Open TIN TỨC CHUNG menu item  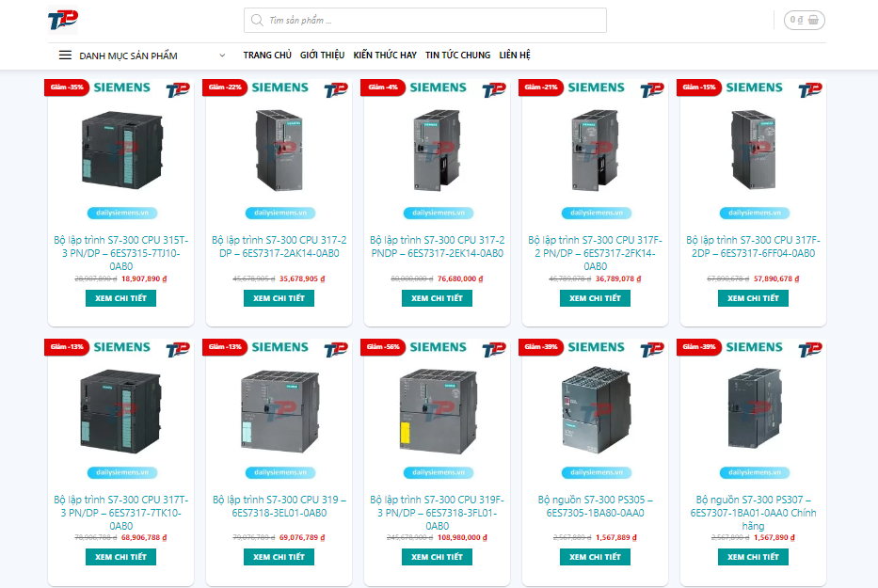pos(457,55)
